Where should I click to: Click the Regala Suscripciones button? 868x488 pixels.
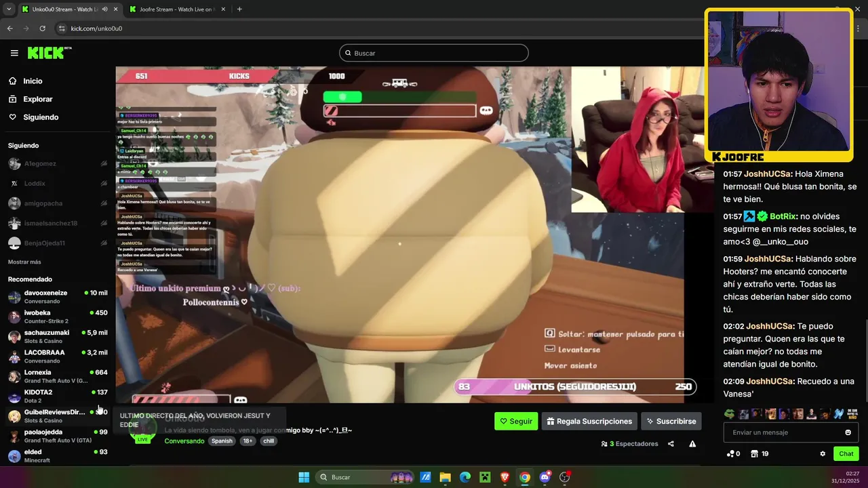point(589,421)
